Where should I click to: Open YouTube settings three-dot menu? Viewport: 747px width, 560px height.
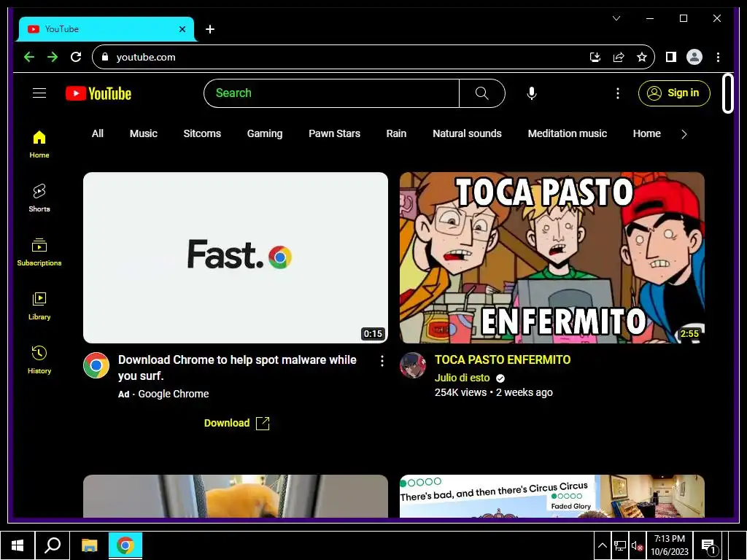pyautogui.click(x=617, y=93)
